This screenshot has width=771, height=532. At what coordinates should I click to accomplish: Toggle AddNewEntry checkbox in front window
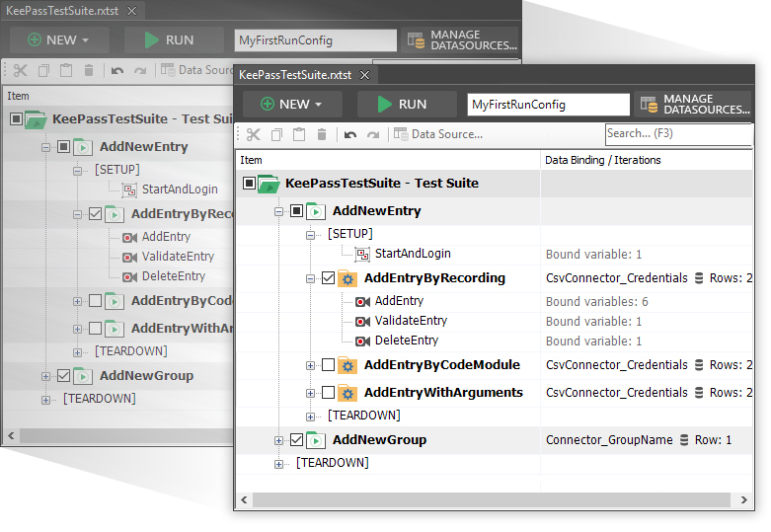pyautogui.click(x=296, y=211)
